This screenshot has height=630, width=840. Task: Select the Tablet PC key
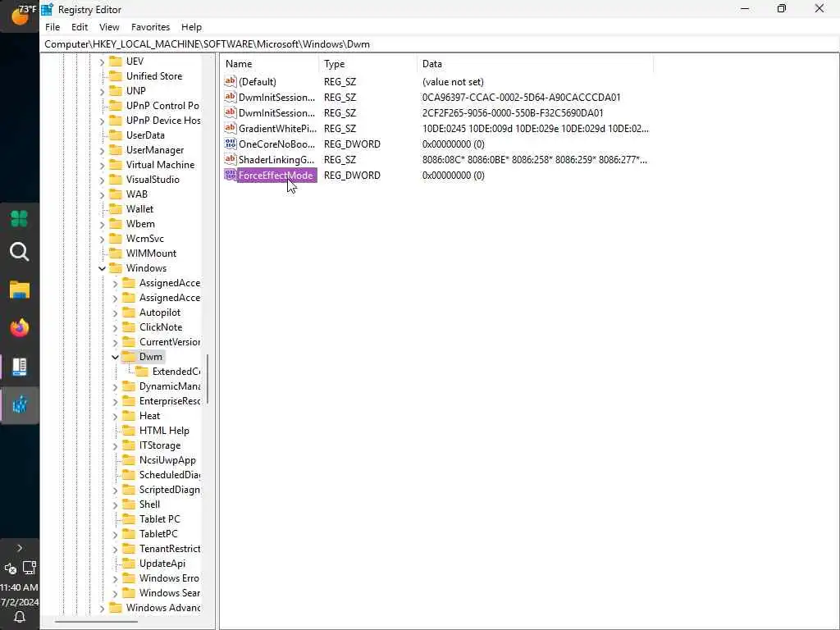click(160, 519)
